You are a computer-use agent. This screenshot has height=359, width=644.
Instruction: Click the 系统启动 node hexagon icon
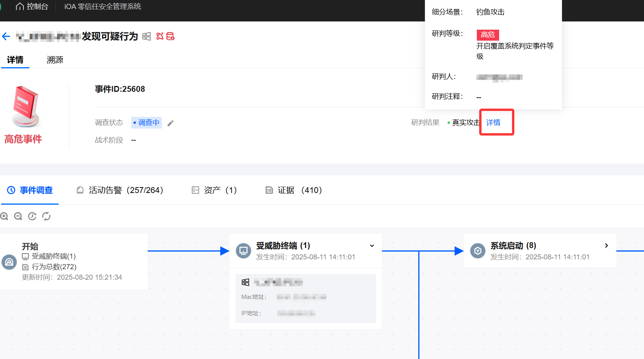(x=478, y=250)
